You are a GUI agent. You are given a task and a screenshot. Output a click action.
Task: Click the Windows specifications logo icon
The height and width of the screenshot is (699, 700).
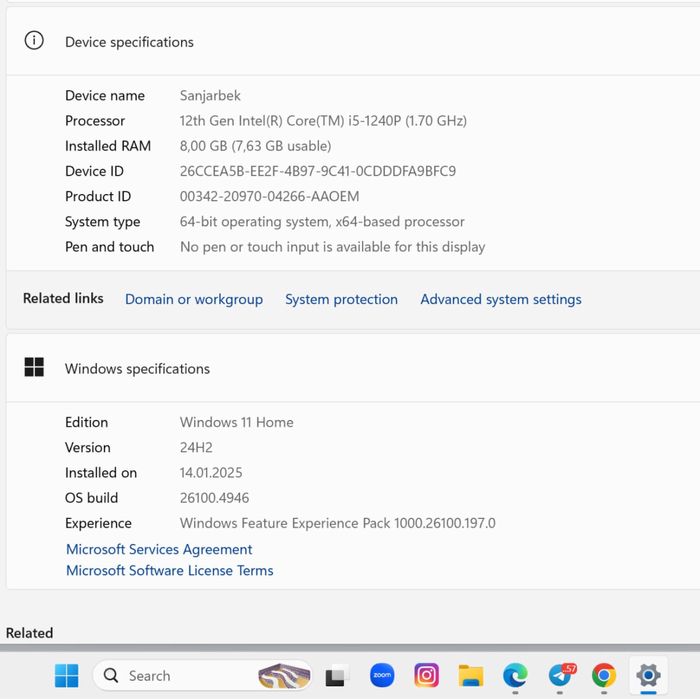(x=34, y=368)
